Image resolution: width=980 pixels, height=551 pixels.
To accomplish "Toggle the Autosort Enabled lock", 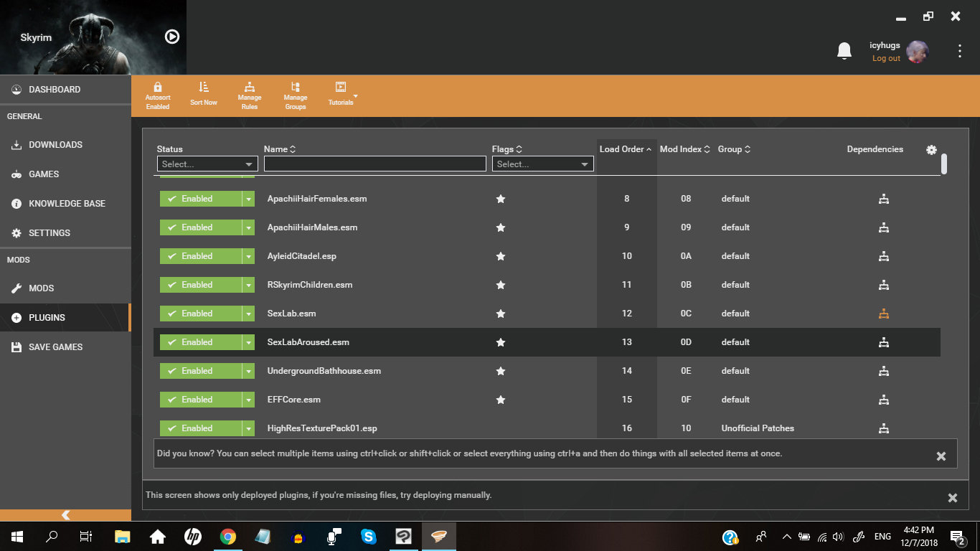I will (158, 95).
